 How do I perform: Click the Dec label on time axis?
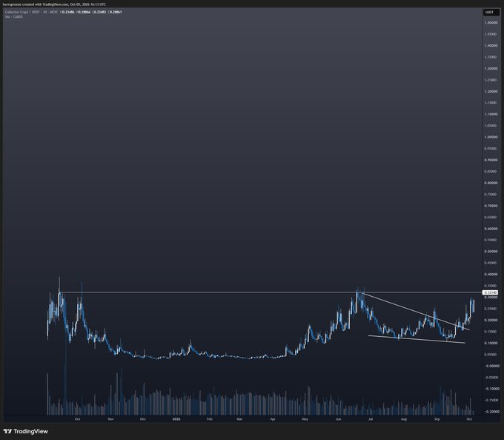pyautogui.click(x=143, y=419)
